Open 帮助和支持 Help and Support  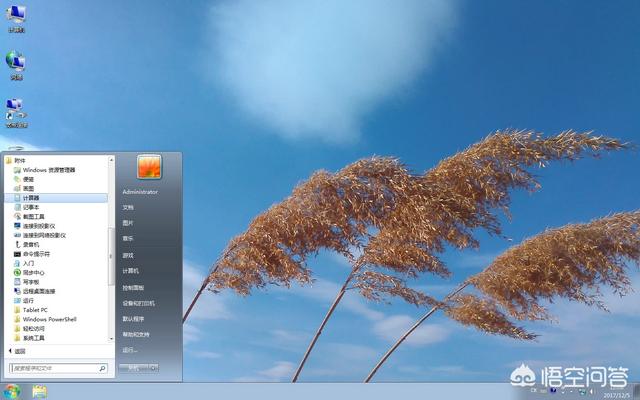(x=136, y=335)
